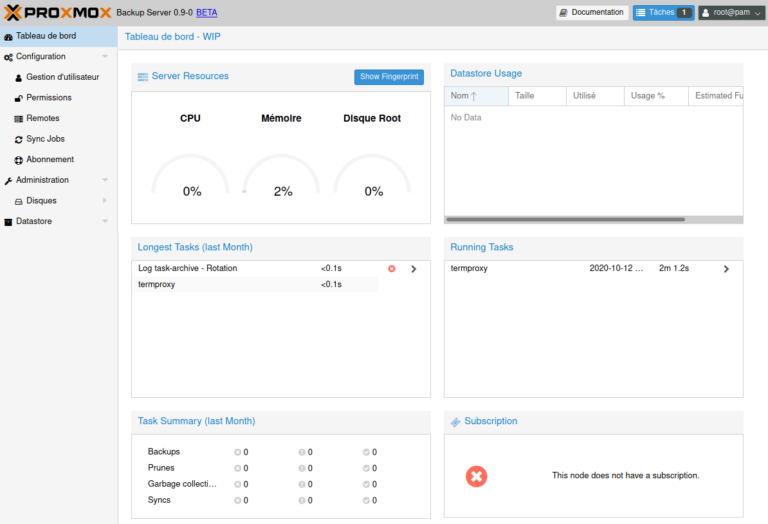The height and width of the screenshot is (524, 768).
Task: Click the Show Fingerprint button
Action: point(389,77)
